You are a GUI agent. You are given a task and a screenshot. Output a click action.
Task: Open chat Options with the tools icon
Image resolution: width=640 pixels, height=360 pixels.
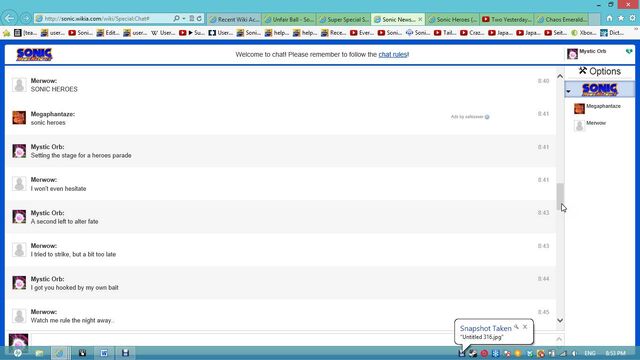600,71
